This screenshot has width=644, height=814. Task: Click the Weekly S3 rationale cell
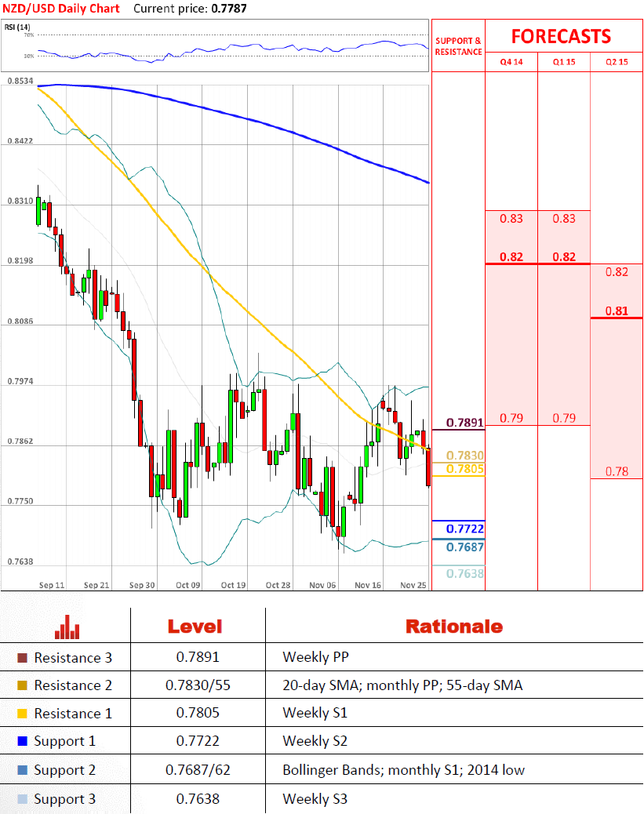click(315, 799)
